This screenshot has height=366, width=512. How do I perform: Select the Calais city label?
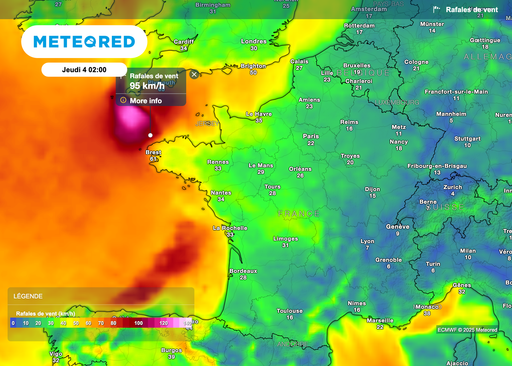(299, 61)
